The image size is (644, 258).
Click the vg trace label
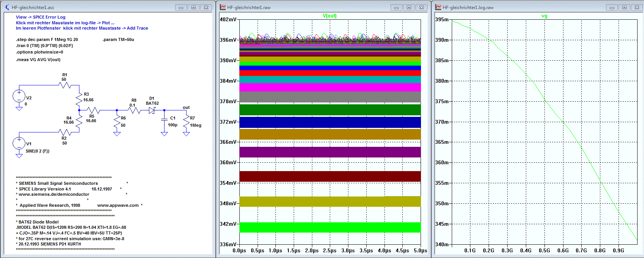tap(544, 16)
